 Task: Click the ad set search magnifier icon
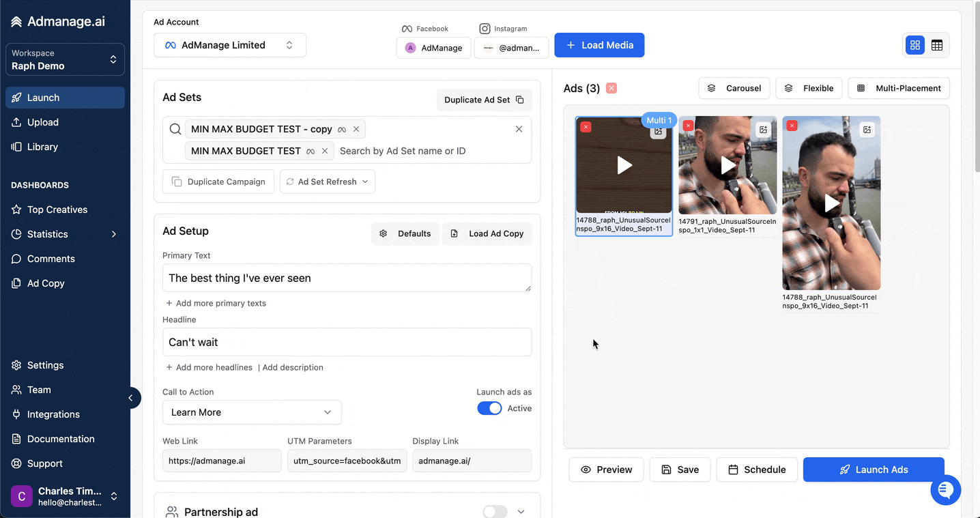click(x=175, y=129)
